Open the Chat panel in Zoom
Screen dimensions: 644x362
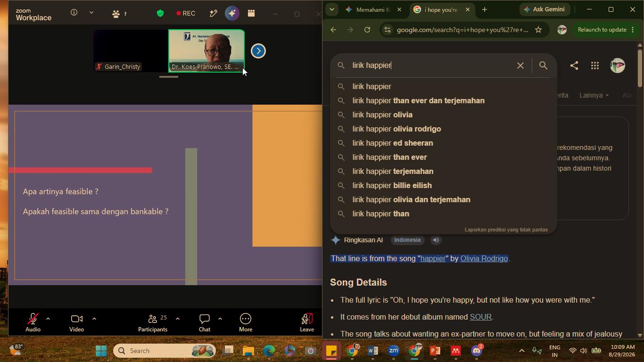coord(205,323)
